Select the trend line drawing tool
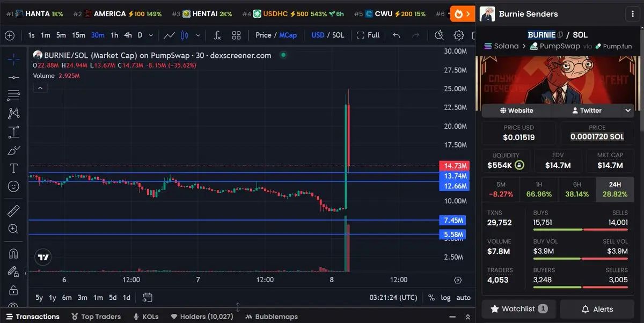The image size is (644, 323). [13, 77]
